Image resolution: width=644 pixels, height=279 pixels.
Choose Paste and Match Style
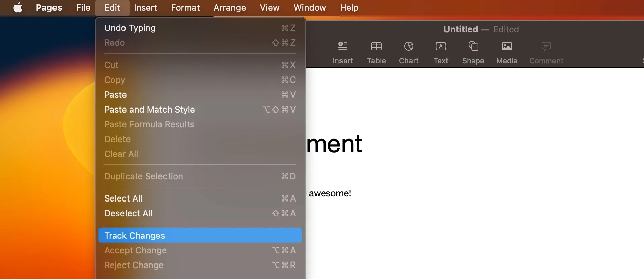click(200, 110)
